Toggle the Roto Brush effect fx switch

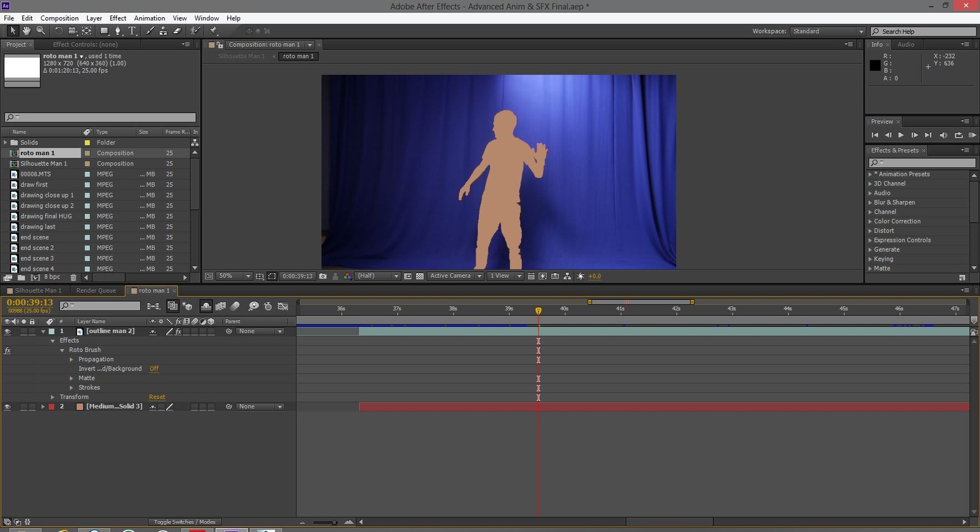7,350
